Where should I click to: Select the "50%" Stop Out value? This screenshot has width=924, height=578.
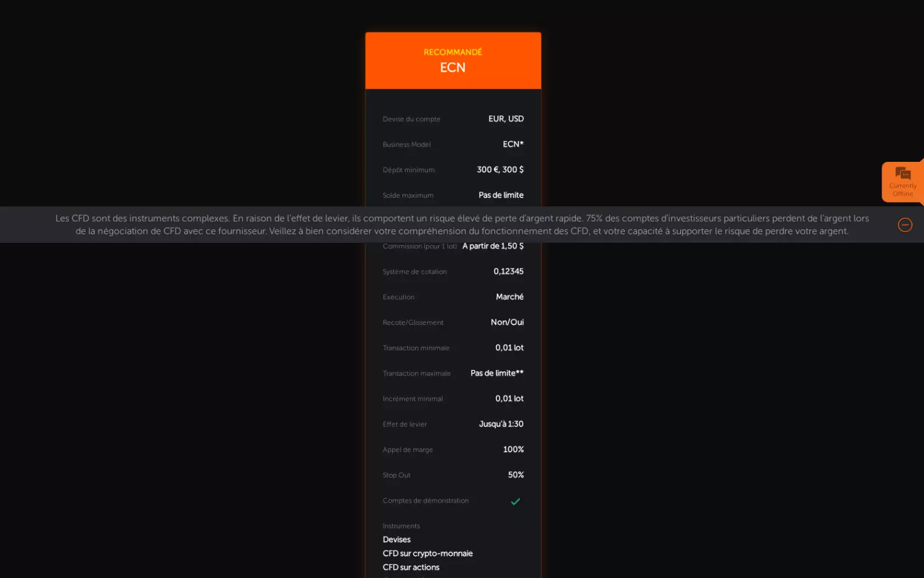tap(515, 475)
